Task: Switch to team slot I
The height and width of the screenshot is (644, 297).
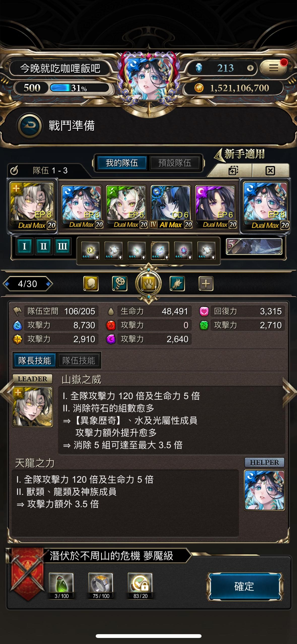Action: [24, 246]
